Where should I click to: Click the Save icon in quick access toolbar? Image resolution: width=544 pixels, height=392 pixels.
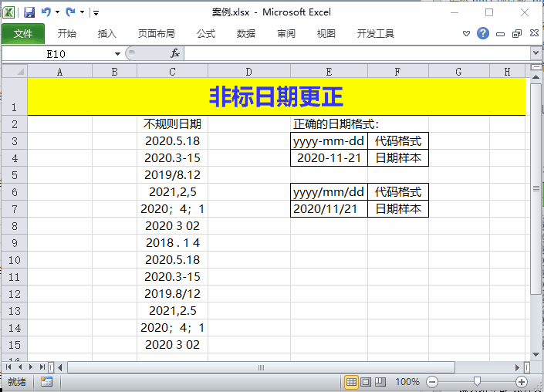(29, 12)
